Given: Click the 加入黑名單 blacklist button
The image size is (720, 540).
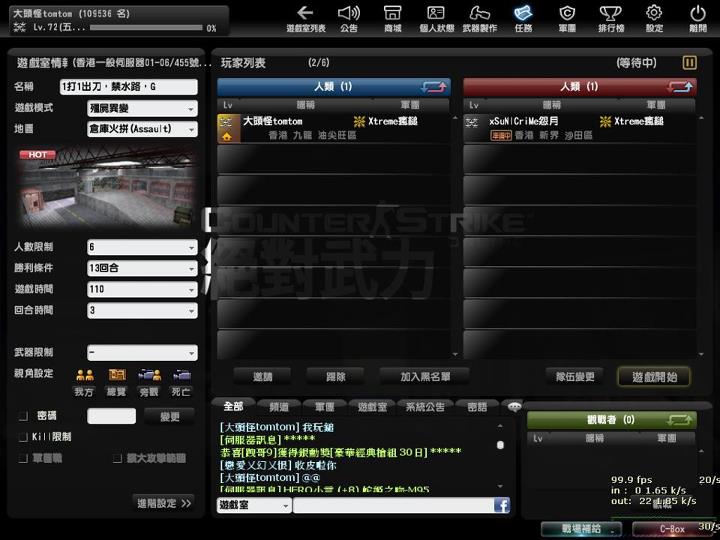Looking at the screenshot, I should 425,377.
